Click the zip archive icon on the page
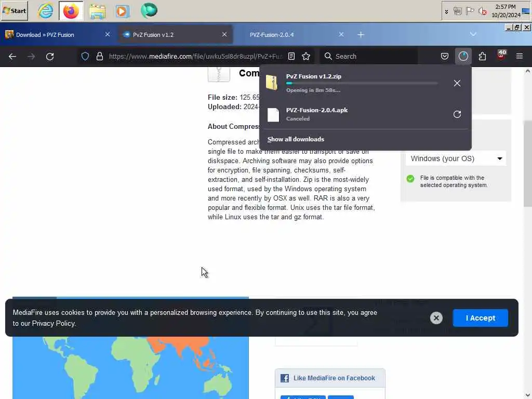This screenshot has width=532, height=399. (x=219, y=74)
